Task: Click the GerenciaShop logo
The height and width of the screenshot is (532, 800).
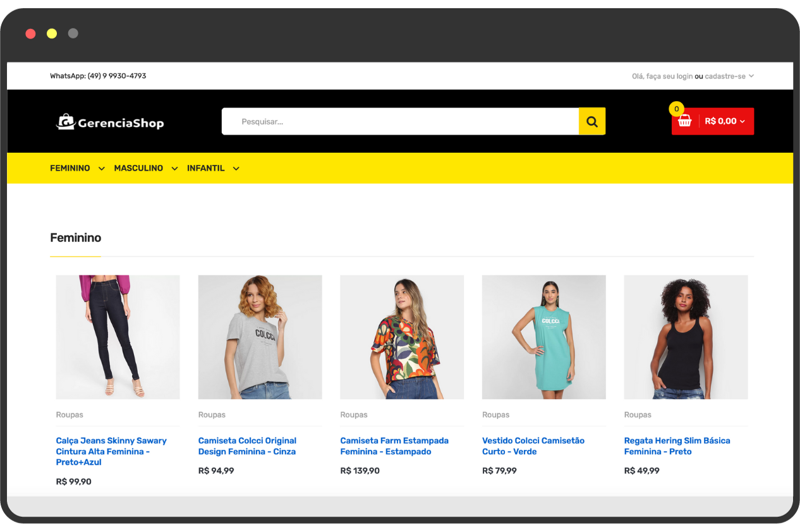Action: (x=110, y=121)
